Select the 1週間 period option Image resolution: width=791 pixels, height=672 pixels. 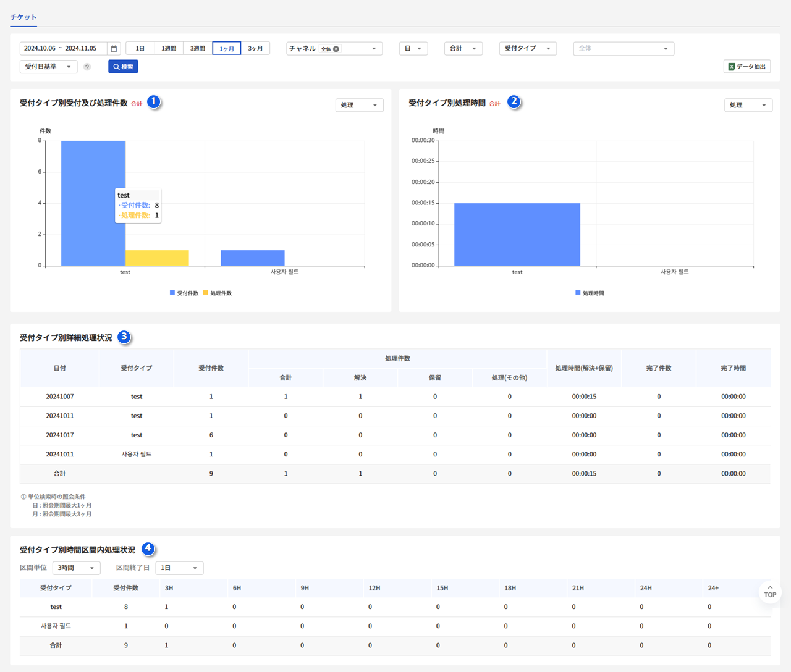click(169, 48)
